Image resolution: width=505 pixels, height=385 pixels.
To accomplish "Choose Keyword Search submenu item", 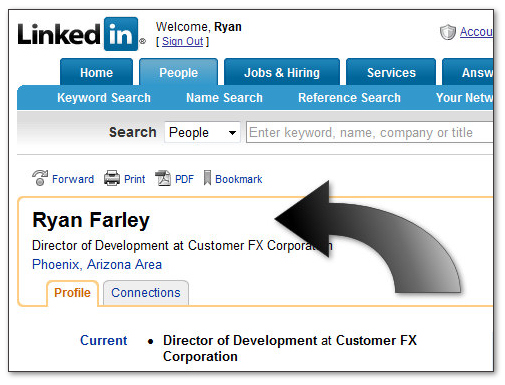I will [104, 98].
